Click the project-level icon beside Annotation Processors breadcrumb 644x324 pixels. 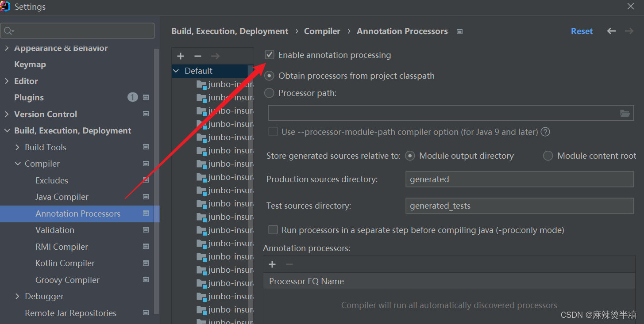pos(459,31)
